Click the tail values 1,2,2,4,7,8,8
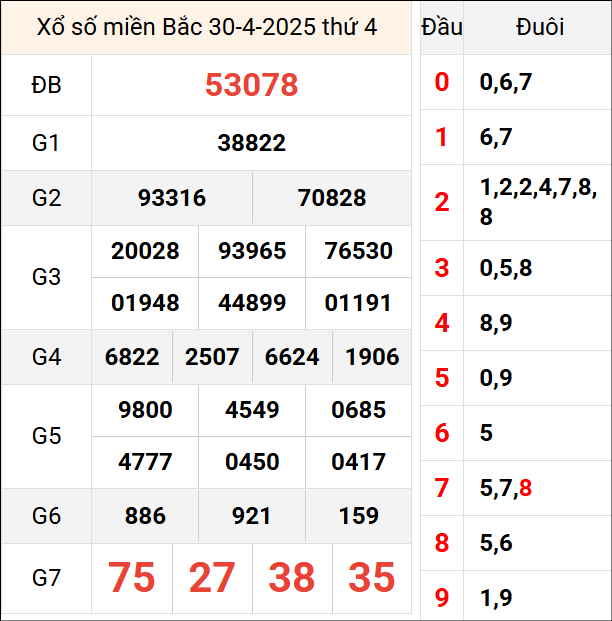This screenshot has height=621, width=612. 538,202
